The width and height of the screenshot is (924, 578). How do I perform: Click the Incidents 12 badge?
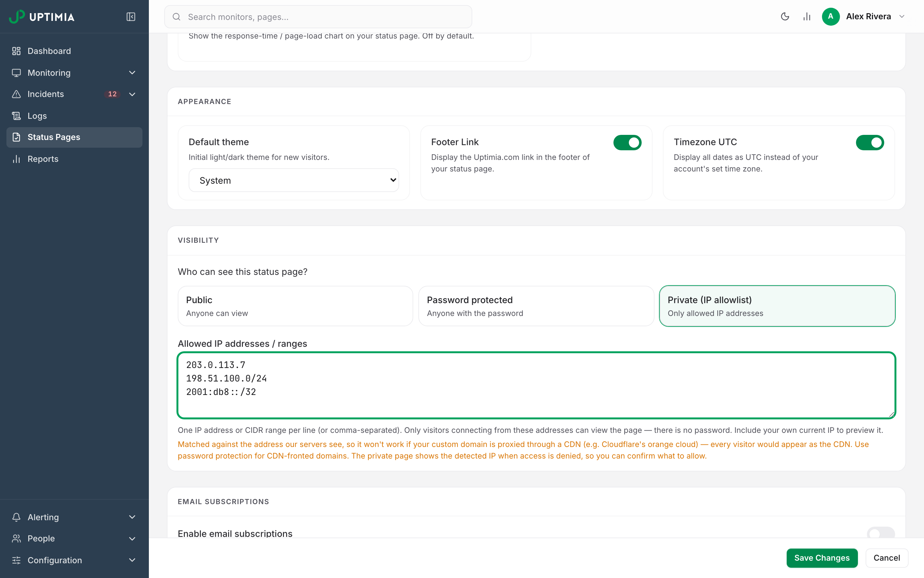[112, 94]
